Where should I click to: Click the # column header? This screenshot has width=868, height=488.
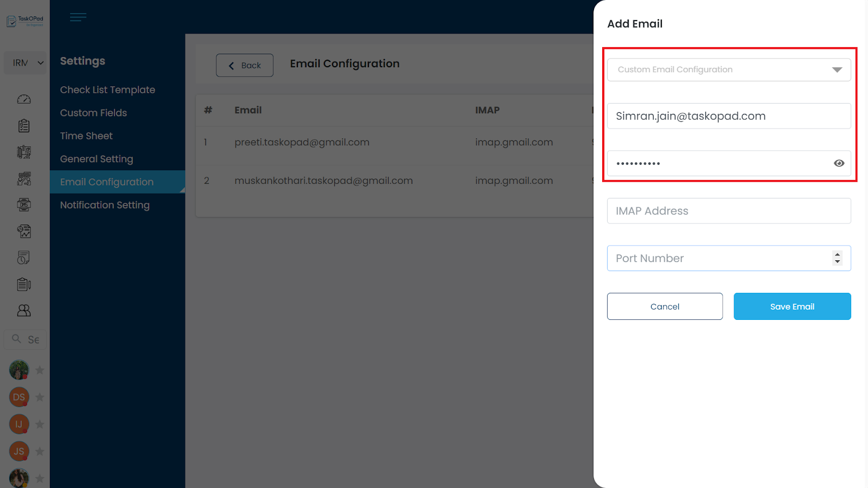pyautogui.click(x=208, y=110)
